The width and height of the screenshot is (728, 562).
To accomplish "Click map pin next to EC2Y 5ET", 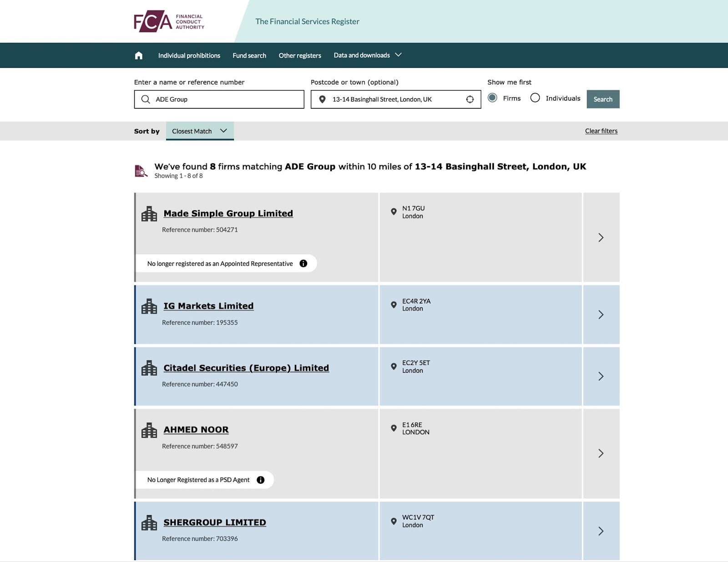I will coord(394,366).
